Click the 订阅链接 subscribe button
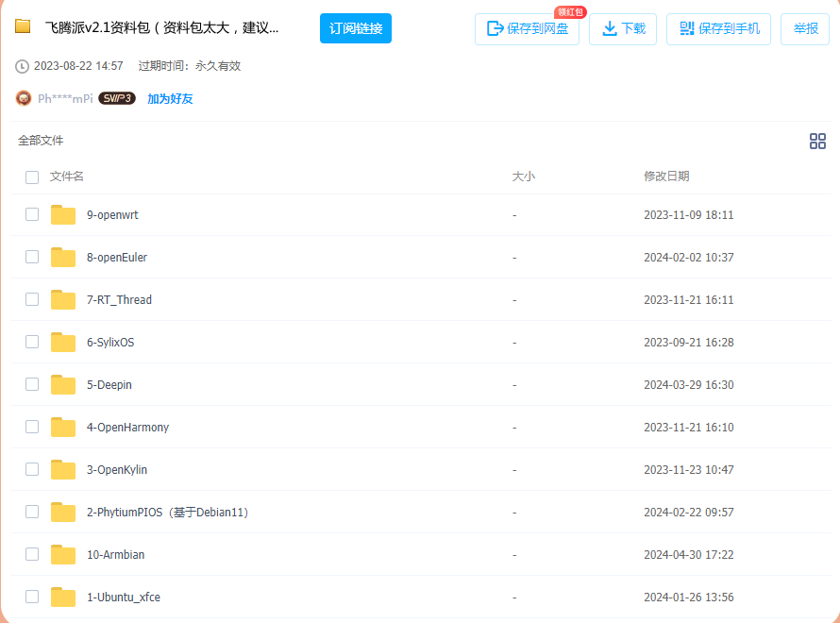Screen dimensions: 840x623 [356, 28]
